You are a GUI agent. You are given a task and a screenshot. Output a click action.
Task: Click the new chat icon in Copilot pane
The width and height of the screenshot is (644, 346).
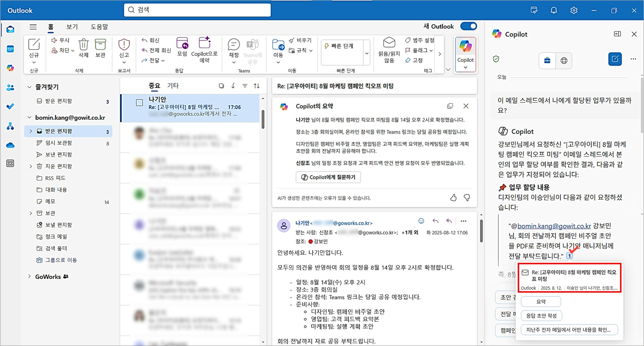coord(615,59)
